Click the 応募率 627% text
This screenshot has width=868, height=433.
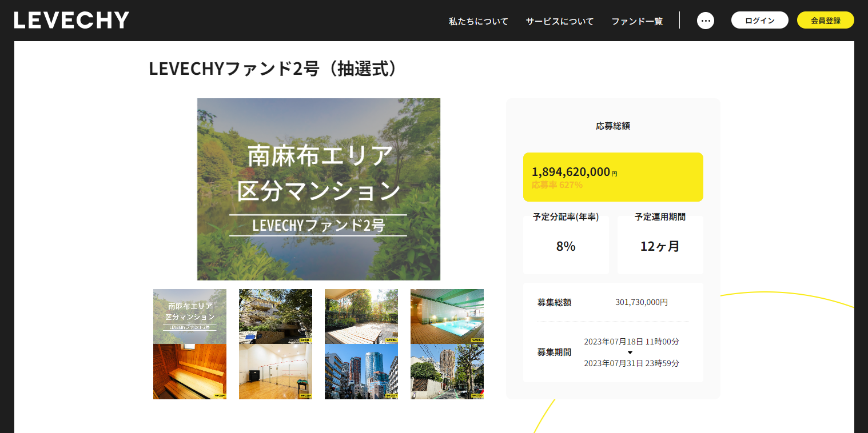(x=557, y=185)
